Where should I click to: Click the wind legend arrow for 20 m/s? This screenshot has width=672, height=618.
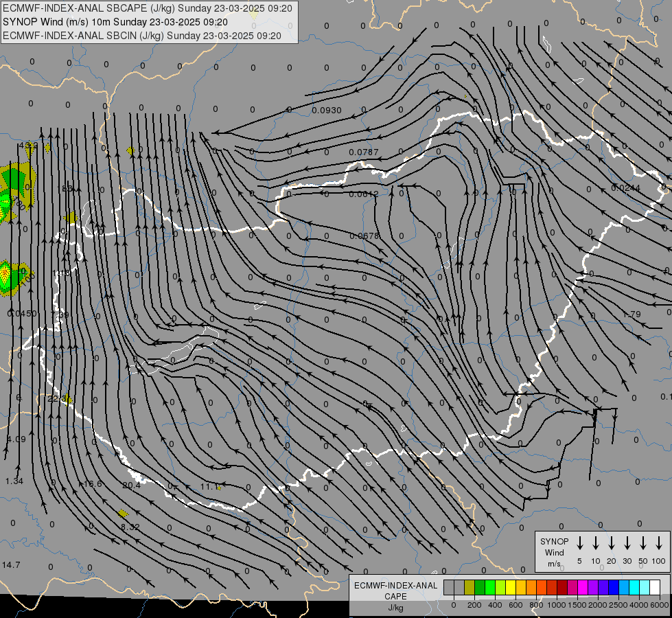[x=612, y=543]
